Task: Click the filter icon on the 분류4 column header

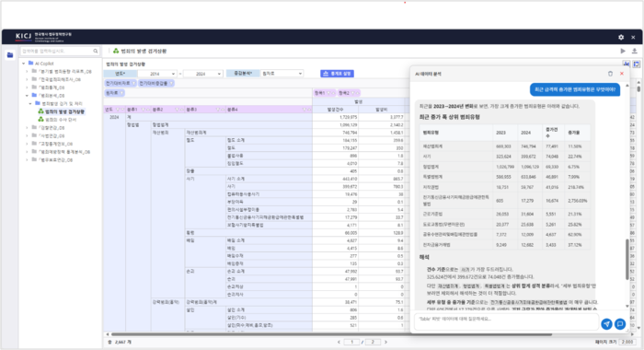Action: 305,110
